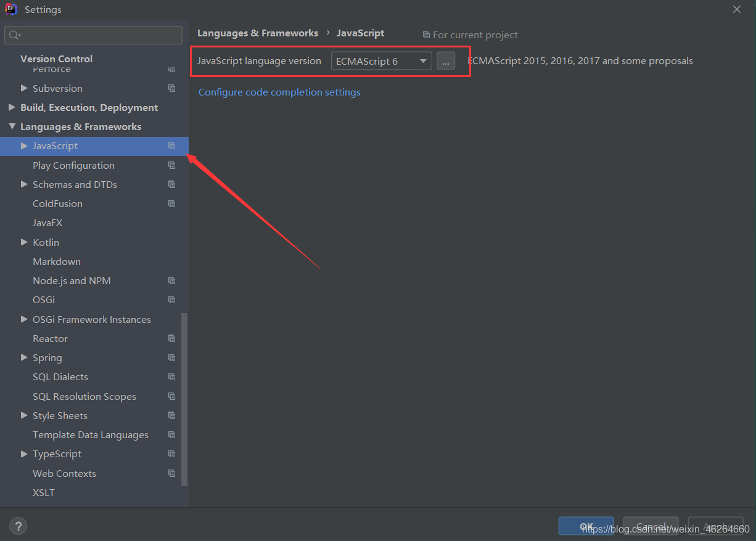Select JavaFX settings entry
The image size is (756, 541).
(47, 222)
